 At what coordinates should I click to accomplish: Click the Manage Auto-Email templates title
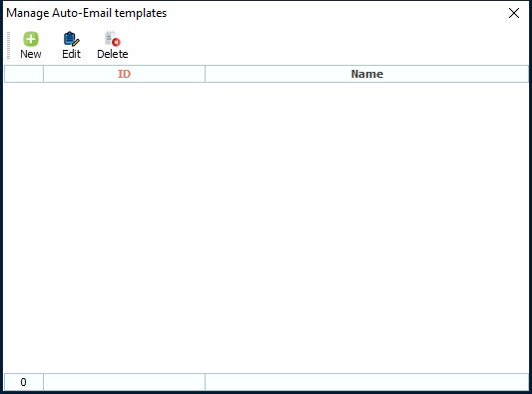point(87,13)
